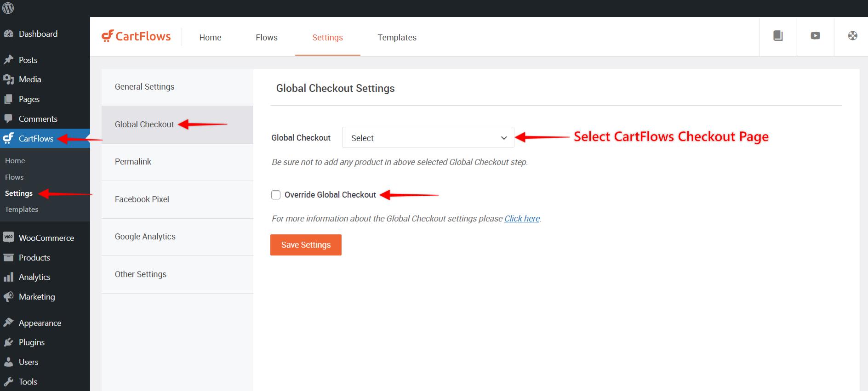Switch to the Templates tab

397,38
